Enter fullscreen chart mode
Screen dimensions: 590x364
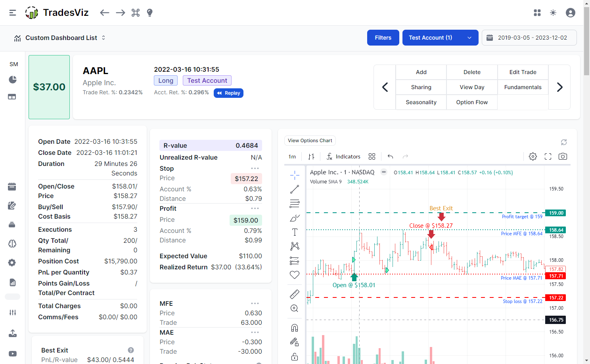tap(548, 156)
